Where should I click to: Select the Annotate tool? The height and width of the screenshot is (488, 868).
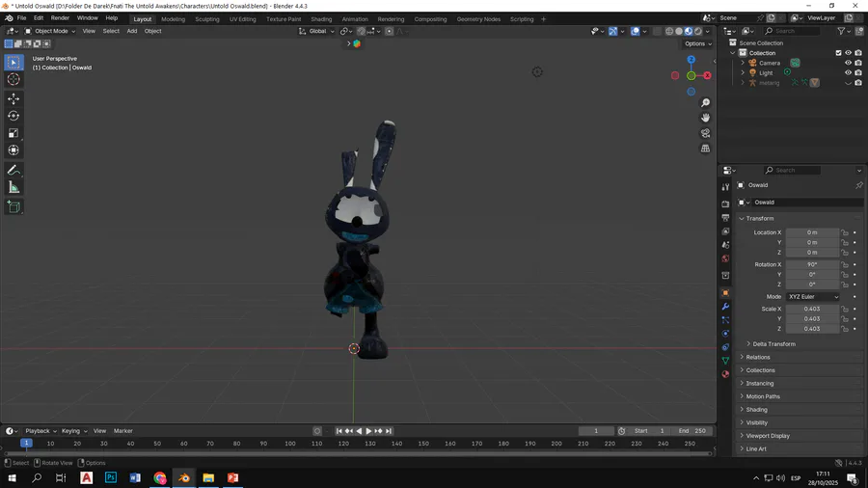click(x=14, y=170)
